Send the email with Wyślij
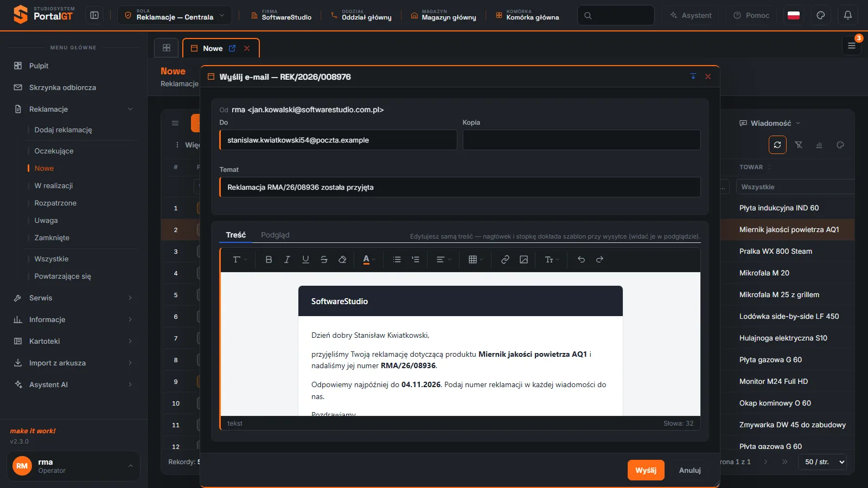This screenshot has width=868, height=488. click(646, 470)
